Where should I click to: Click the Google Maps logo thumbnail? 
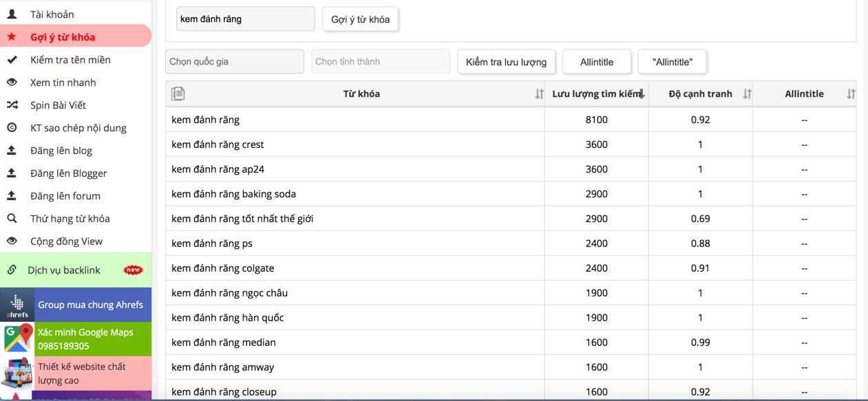pos(17,339)
